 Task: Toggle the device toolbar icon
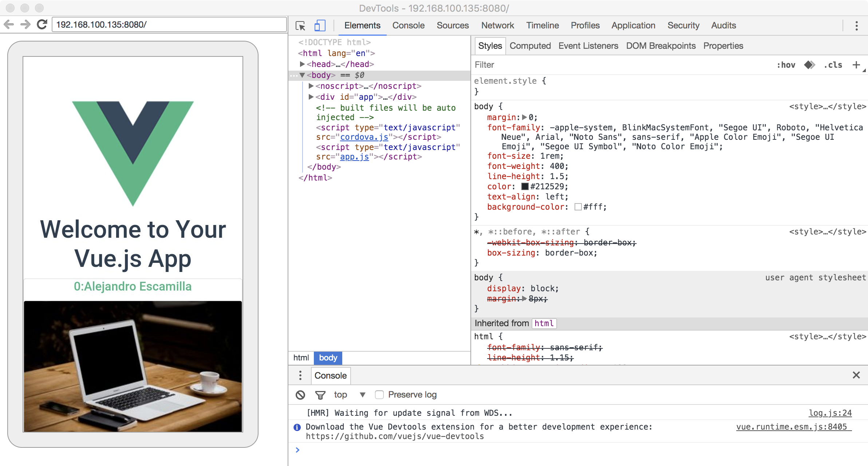pyautogui.click(x=320, y=25)
